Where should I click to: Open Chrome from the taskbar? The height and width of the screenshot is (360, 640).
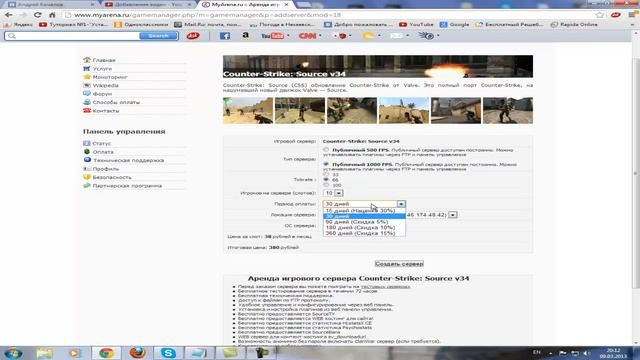[106, 353]
